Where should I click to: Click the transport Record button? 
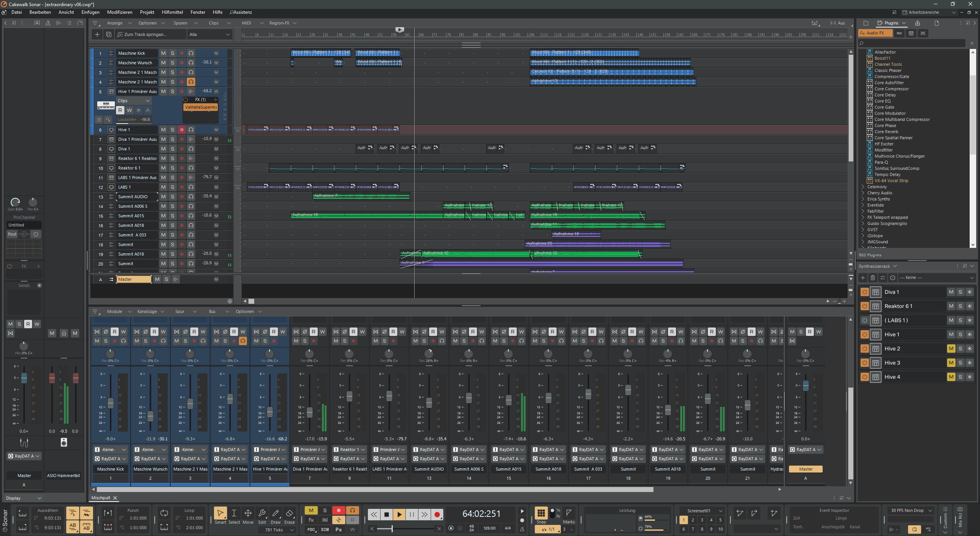click(x=437, y=515)
